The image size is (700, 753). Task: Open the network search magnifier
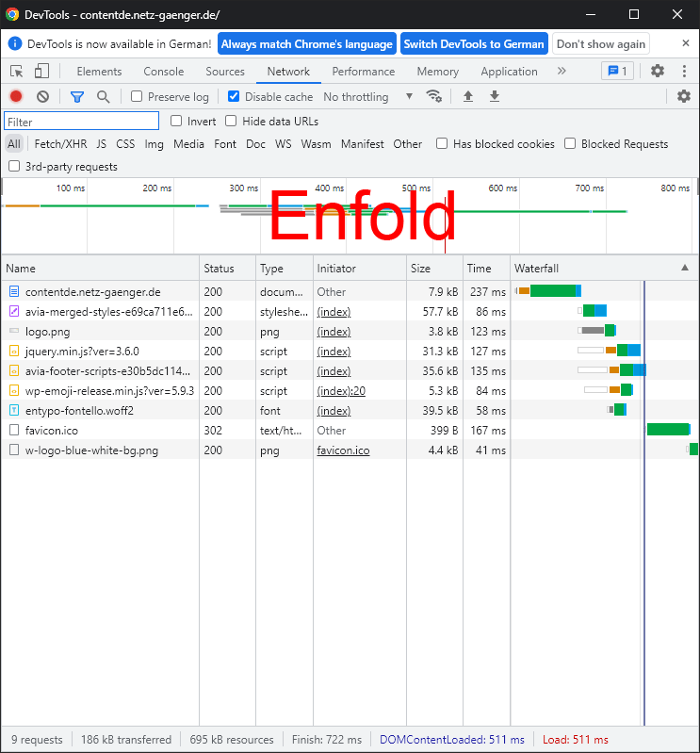pyautogui.click(x=103, y=96)
